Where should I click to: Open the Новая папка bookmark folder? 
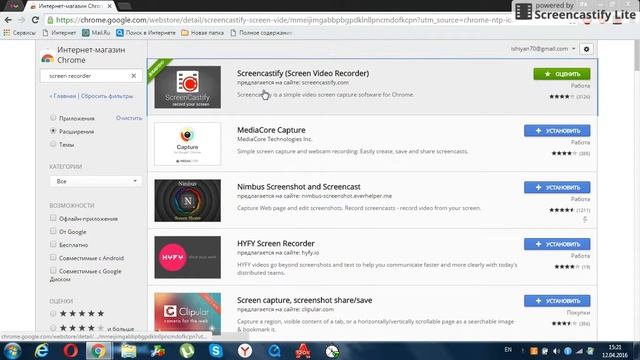pyautogui.click(x=202, y=33)
